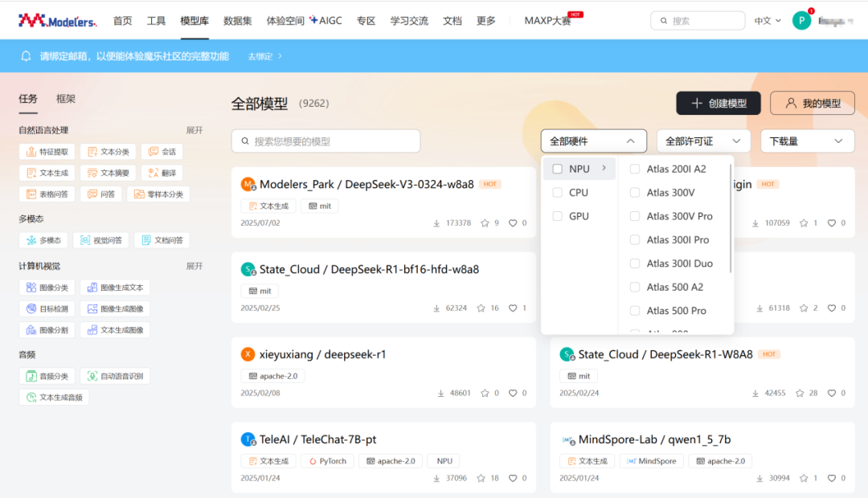Collapse the 全部硬件 hardware dropdown

pos(593,141)
